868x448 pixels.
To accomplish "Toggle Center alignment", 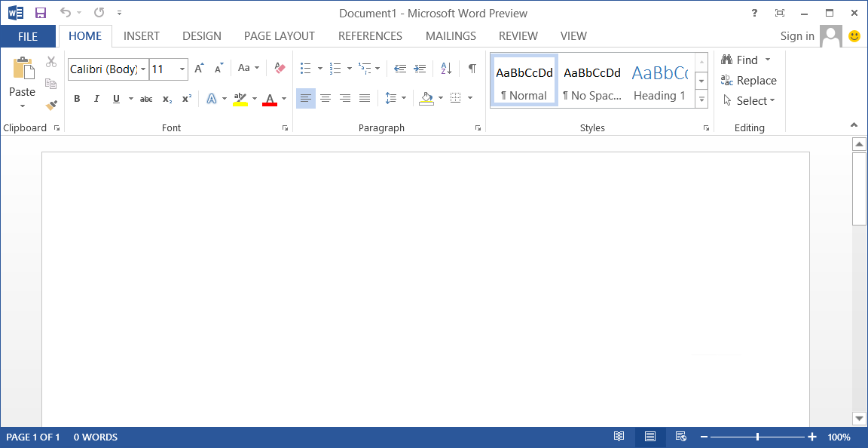I will (325, 98).
